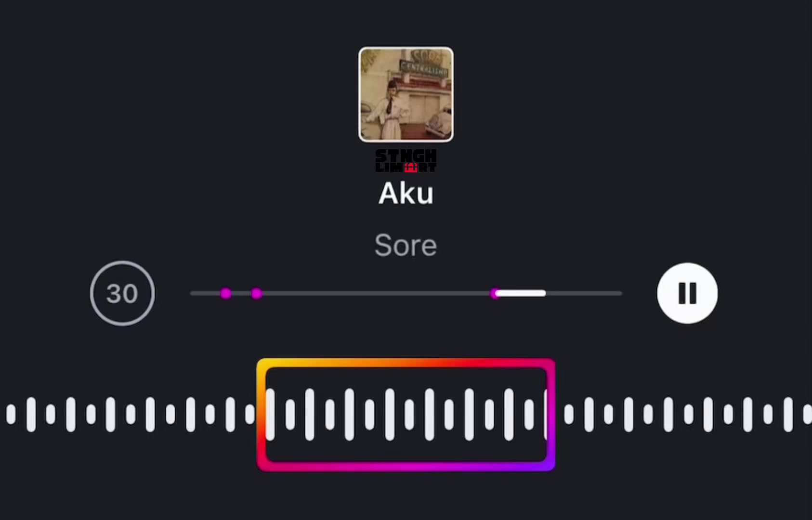Image resolution: width=812 pixels, height=520 pixels.
Task: Click inside the gradient-bordered waveform selection box
Action: click(x=406, y=415)
